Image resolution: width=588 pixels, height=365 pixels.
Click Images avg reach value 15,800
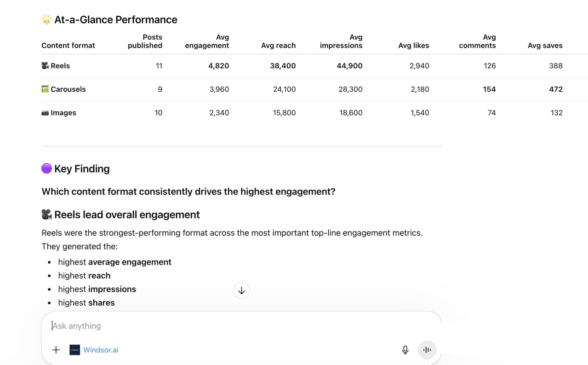pos(284,113)
